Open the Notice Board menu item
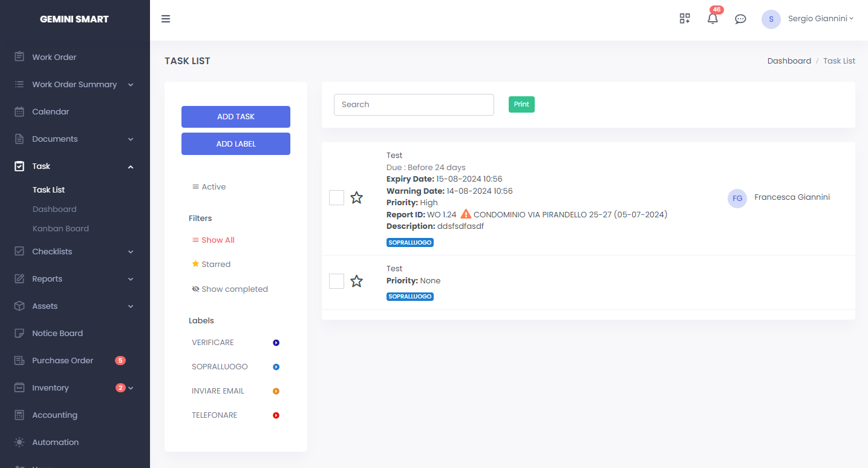 point(57,333)
